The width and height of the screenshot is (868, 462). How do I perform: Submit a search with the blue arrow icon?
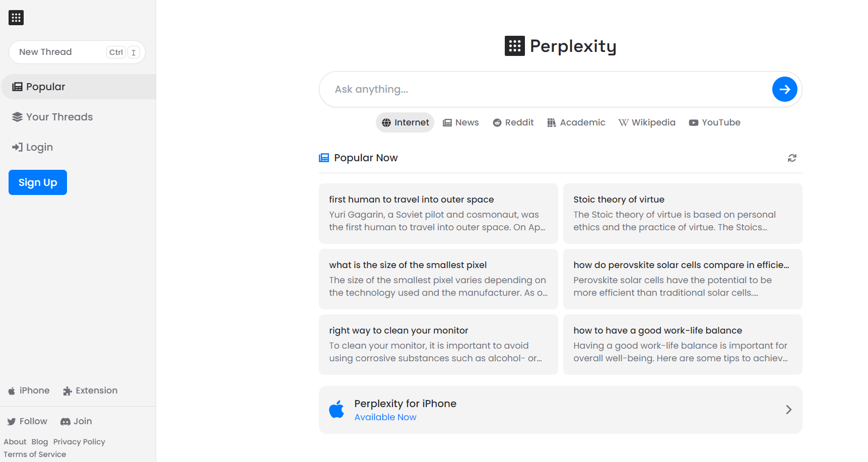click(x=784, y=89)
